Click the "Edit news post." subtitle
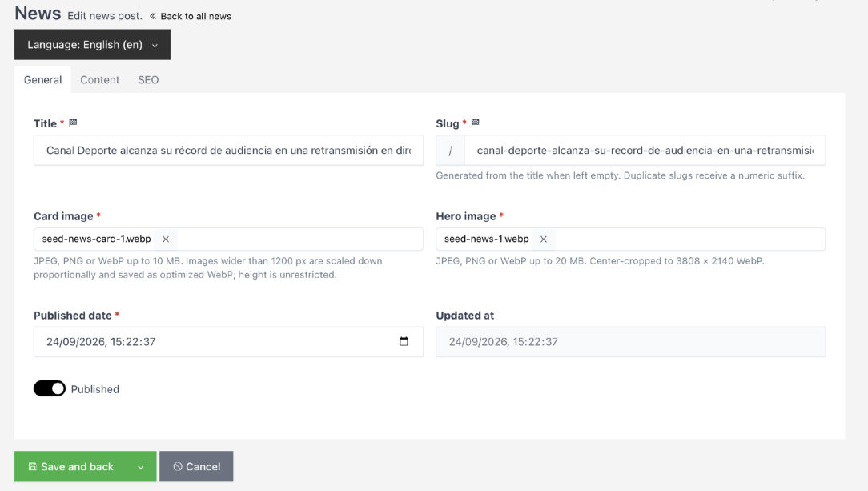The image size is (868, 491). coord(105,16)
